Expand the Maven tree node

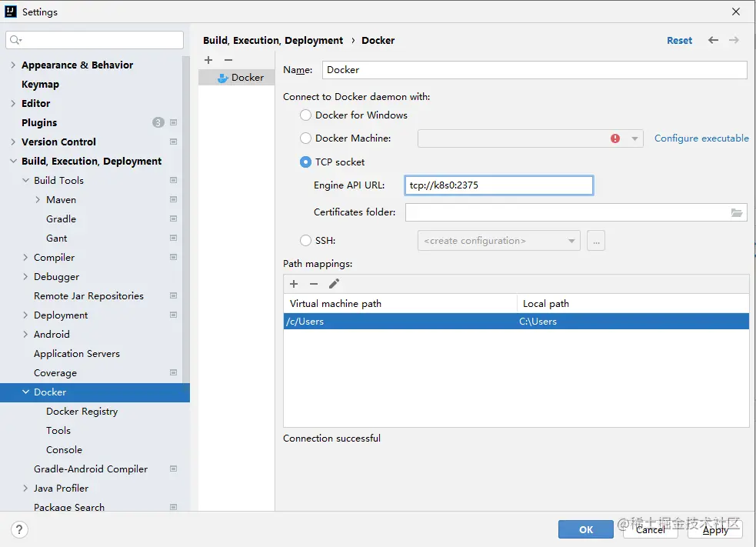(x=36, y=199)
